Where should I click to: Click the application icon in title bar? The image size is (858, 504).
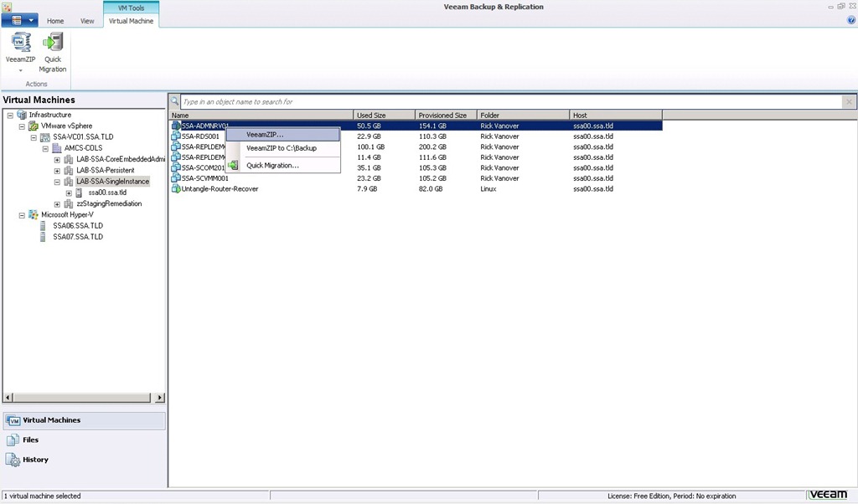click(x=7, y=7)
